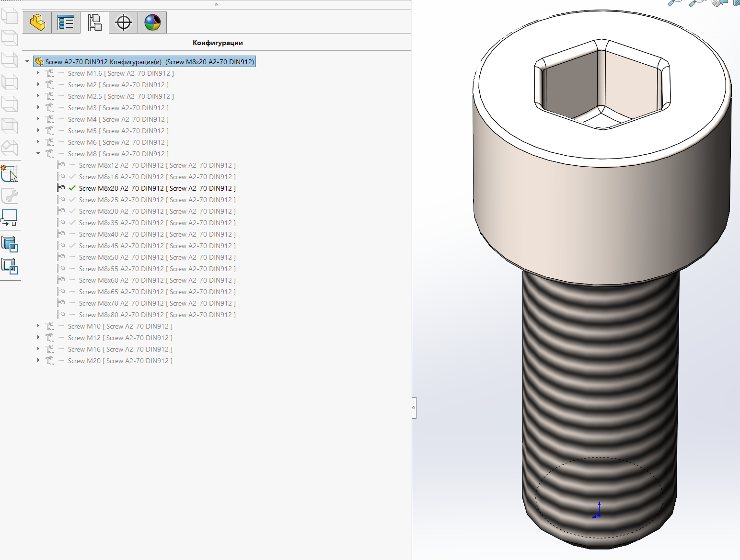Click the selection cursor icon in left sidebar
This screenshot has width=740, height=560.
click(x=10, y=173)
